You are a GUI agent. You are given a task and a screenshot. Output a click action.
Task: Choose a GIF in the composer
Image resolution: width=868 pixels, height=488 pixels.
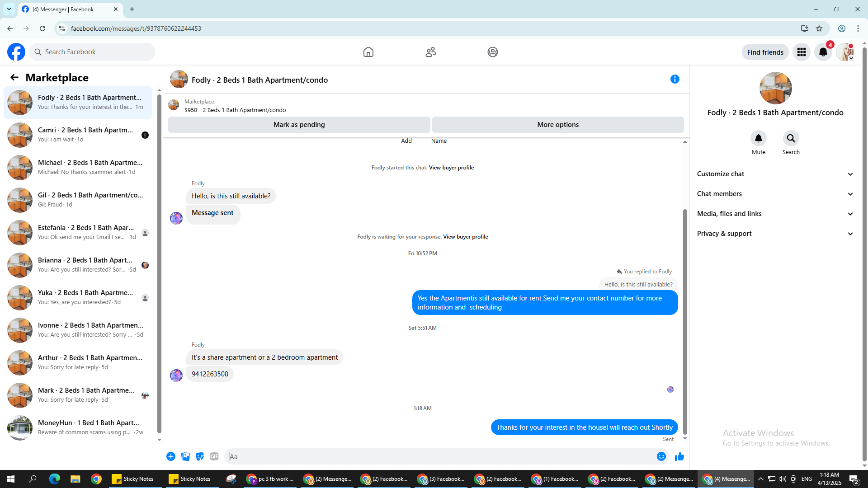(x=214, y=456)
